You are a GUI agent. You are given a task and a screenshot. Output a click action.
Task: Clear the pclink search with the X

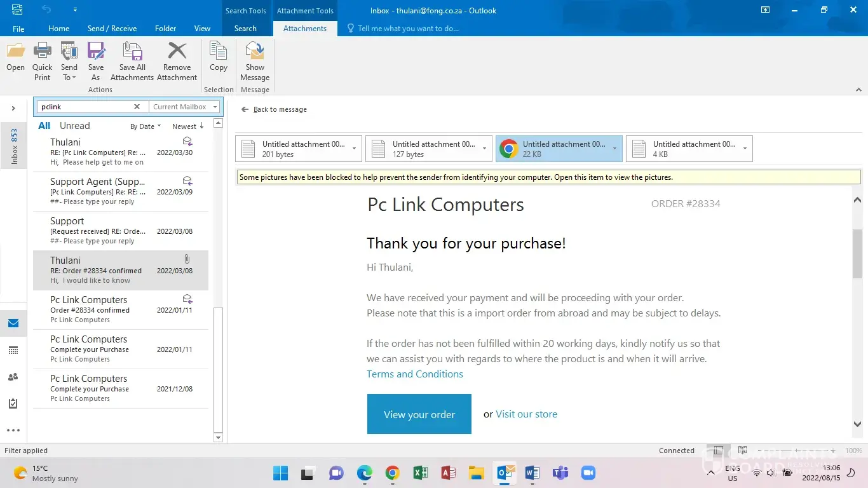click(x=137, y=107)
